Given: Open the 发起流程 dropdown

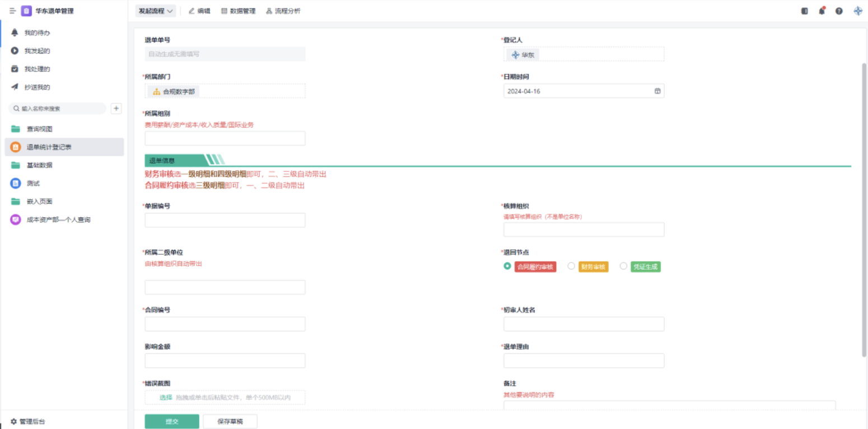Looking at the screenshot, I should coord(156,11).
